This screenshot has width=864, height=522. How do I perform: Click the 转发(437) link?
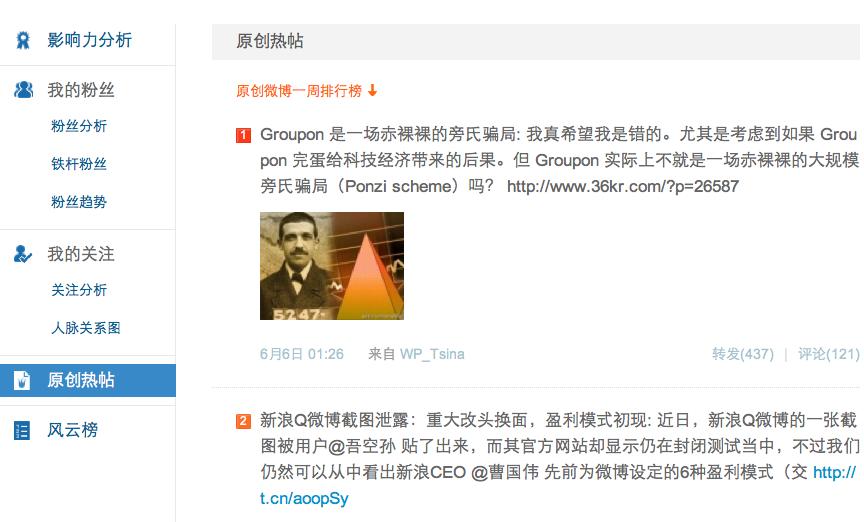coord(743,354)
